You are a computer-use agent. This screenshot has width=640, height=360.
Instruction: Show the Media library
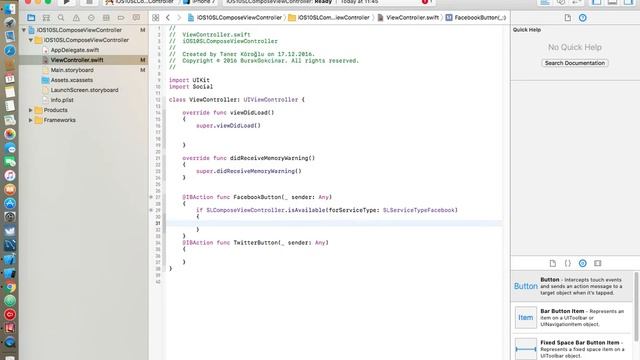point(598,263)
